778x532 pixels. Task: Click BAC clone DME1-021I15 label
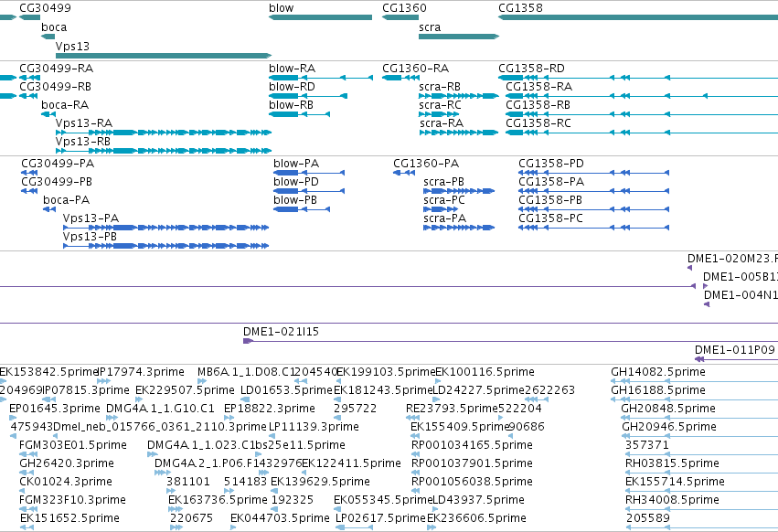click(281, 332)
